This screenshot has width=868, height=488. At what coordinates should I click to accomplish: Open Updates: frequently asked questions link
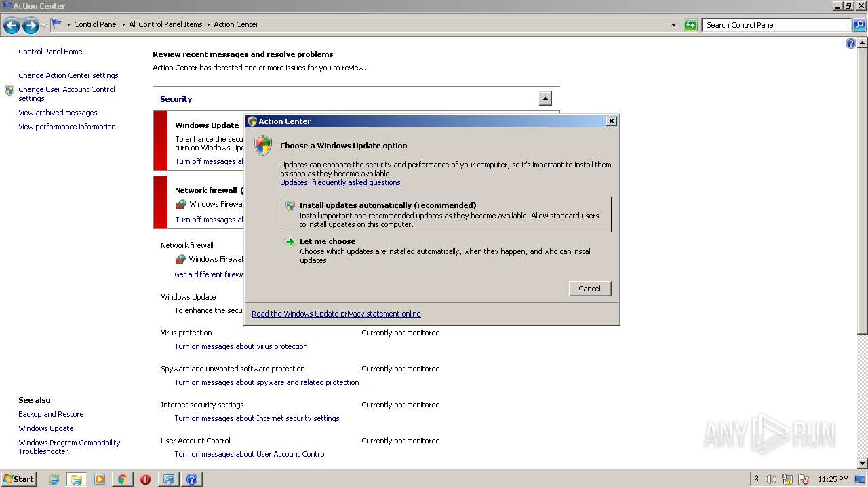pos(340,182)
